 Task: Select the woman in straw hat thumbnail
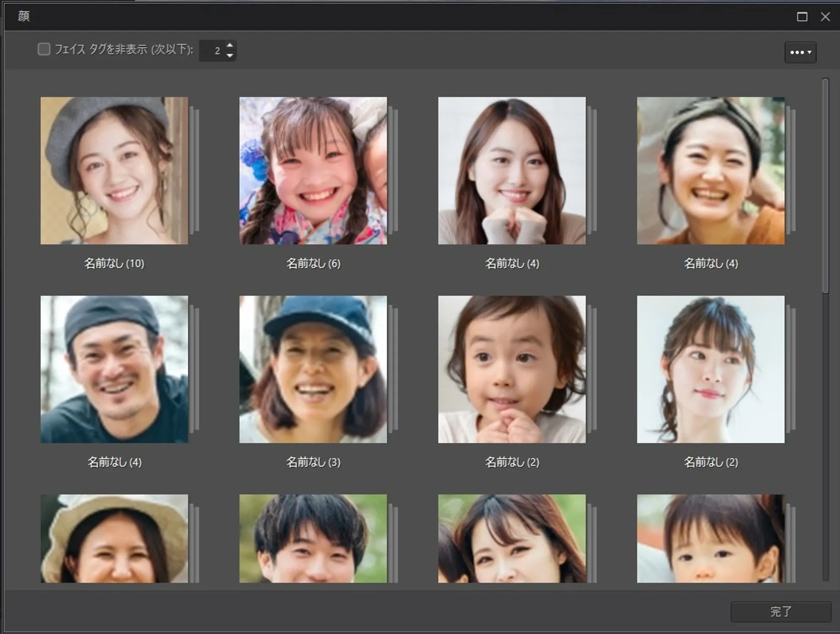coord(114,539)
